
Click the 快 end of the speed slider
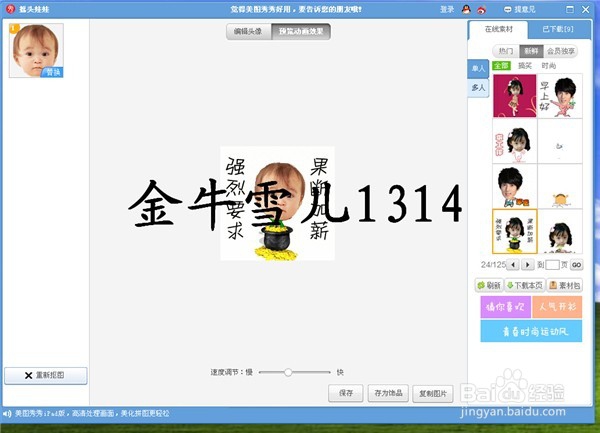tap(340, 372)
